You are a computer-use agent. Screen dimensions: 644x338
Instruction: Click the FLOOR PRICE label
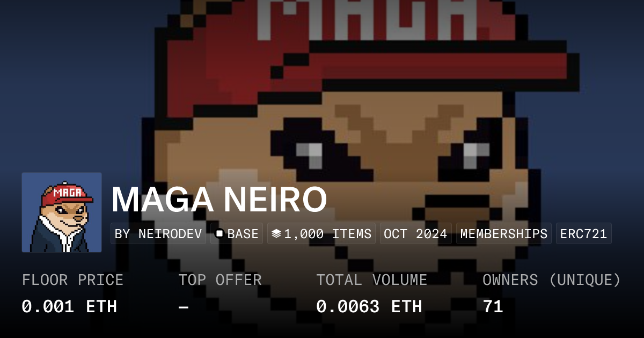(72, 280)
